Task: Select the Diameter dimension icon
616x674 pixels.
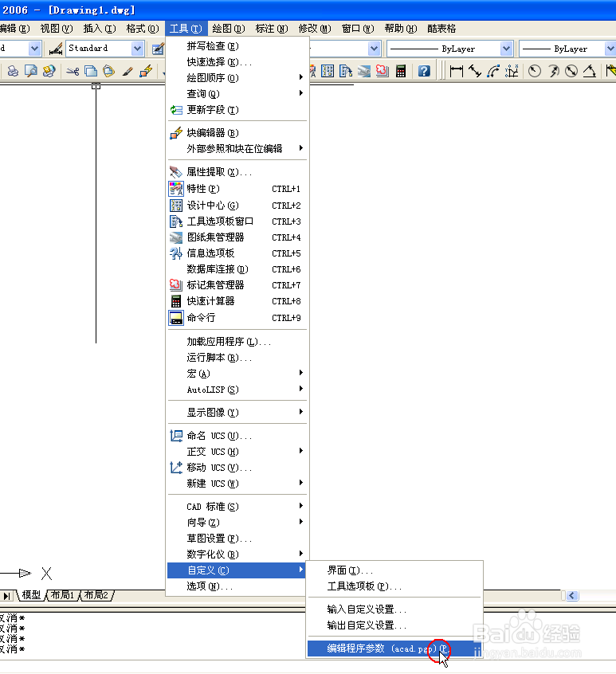Action: click(x=571, y=71)
